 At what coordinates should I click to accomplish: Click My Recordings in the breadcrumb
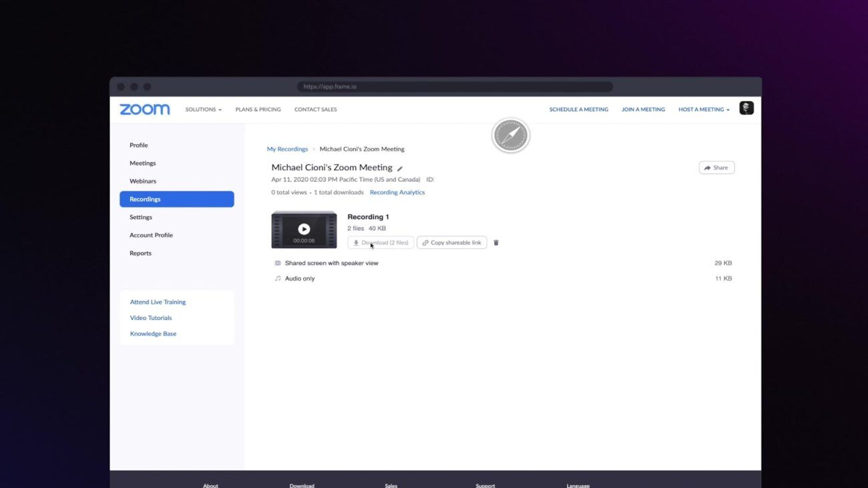[x=287, y=148]
